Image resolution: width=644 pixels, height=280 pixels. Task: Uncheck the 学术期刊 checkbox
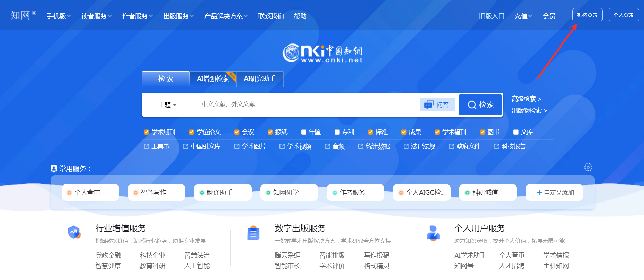[146, 132]
